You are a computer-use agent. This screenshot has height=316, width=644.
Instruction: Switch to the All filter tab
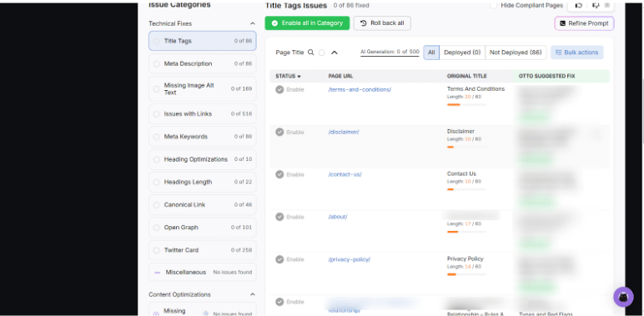(431, 53)
